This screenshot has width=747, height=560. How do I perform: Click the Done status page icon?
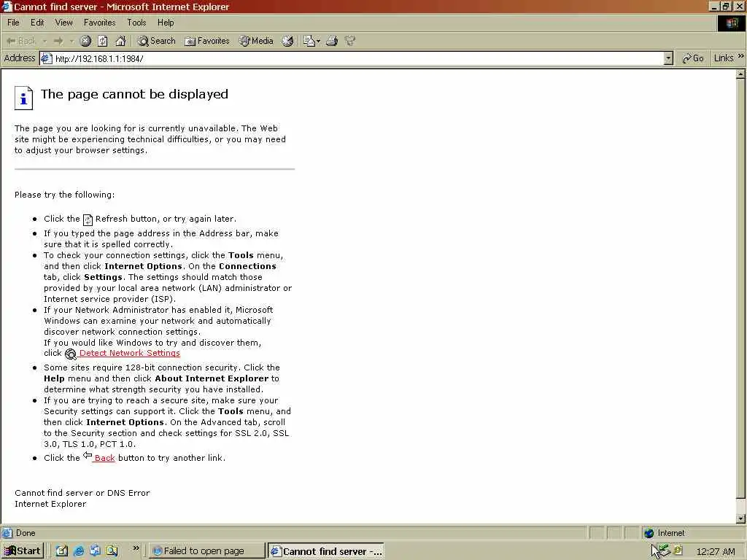click(7, 533)
